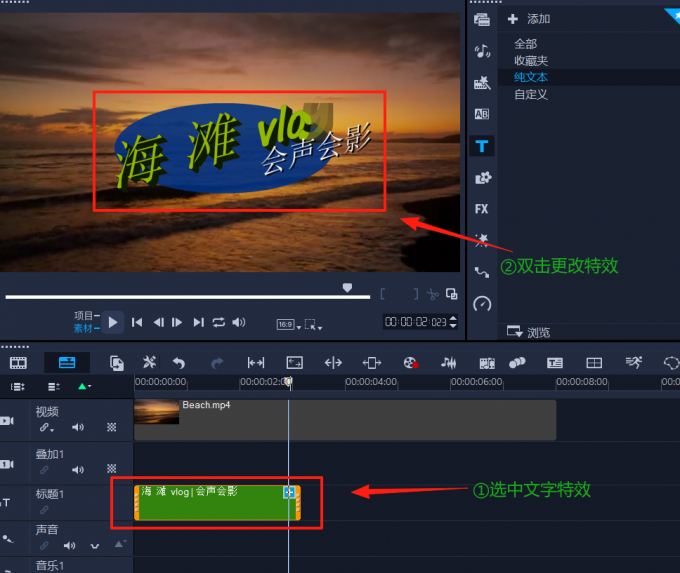Image resolution: width=680 pixels, height=573 pixels.
Task: Set the mark-out bracket
Action: click(416, 294)
